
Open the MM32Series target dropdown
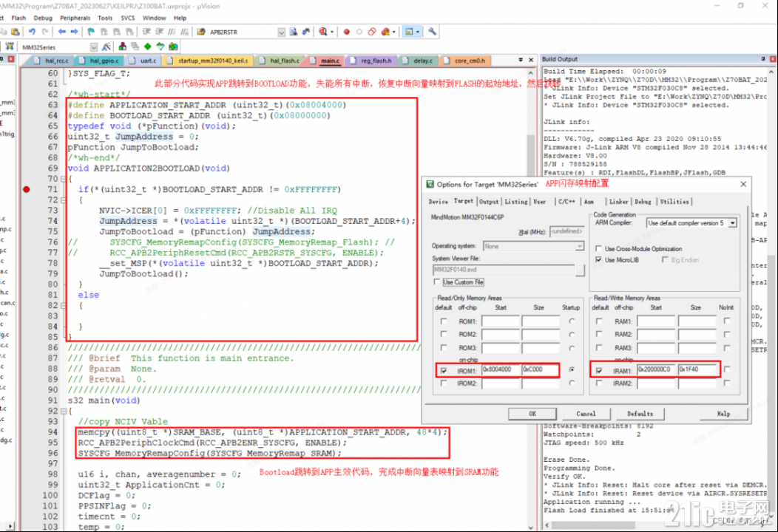[94, 47]
